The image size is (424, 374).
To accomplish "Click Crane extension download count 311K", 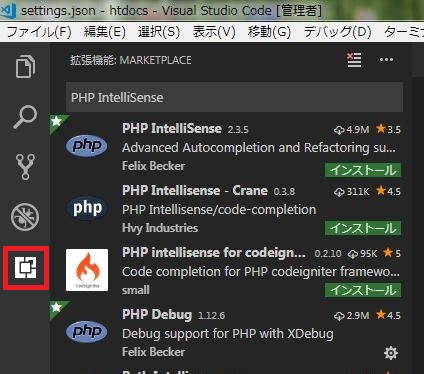I will 352,191.
